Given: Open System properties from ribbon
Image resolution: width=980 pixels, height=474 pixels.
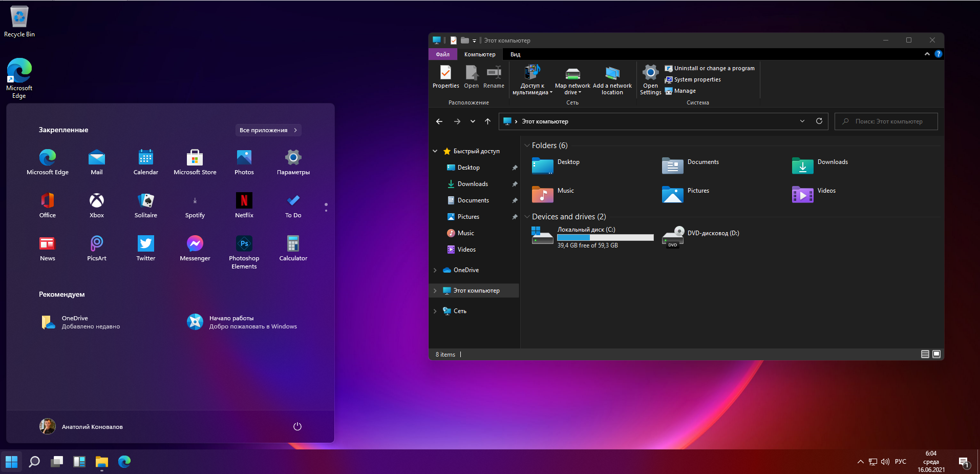Looking at the screenshot, I should (x=693, y=79).
